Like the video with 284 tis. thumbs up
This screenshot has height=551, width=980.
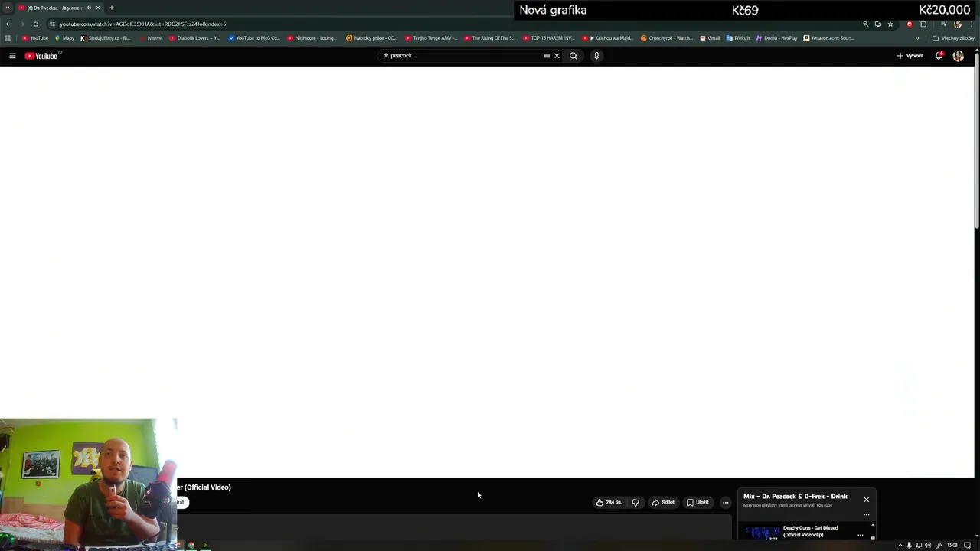click(x=609, y=503)
